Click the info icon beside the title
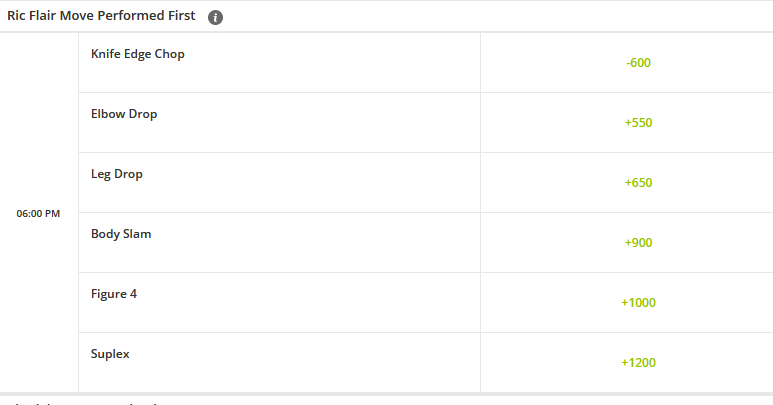This screenshot has width=773, height=405. coord(216,17)
